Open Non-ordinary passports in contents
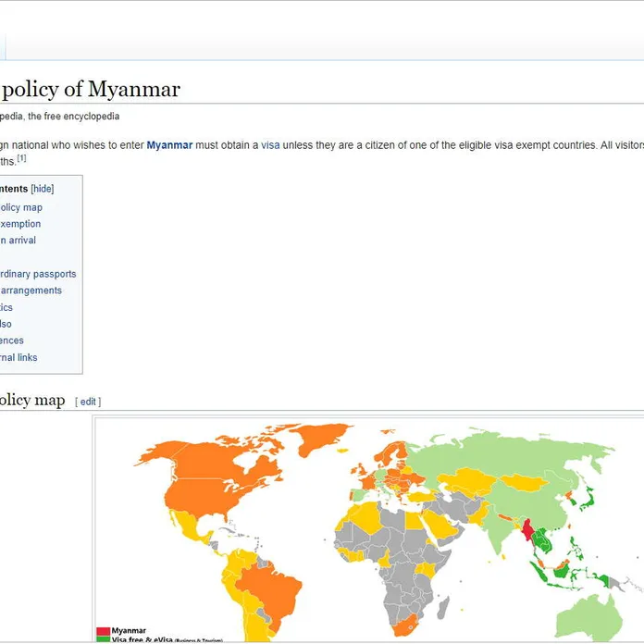Image resolution: width=644 pixels, height=644 pixels. coord(38,274)
